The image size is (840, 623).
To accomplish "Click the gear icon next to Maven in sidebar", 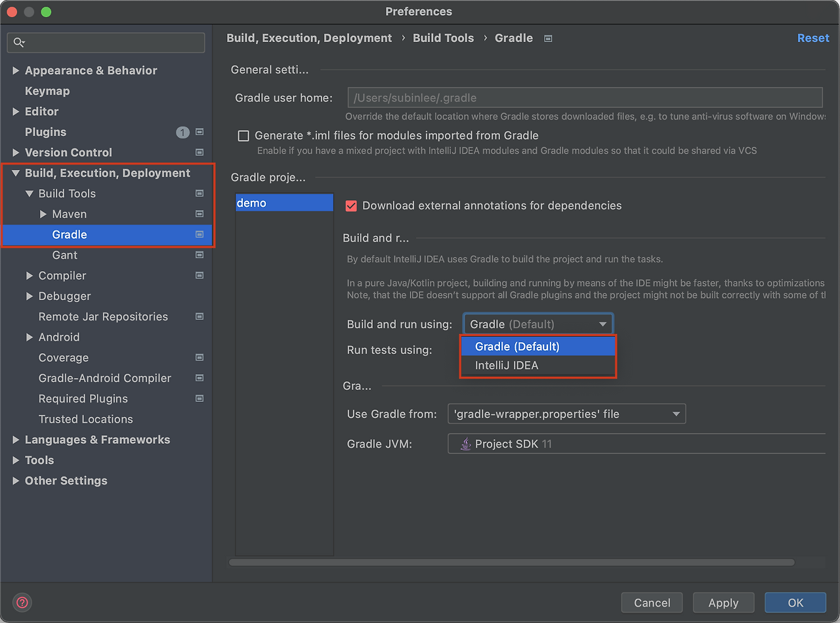I will pyautogui.click(x=199, y=213).
